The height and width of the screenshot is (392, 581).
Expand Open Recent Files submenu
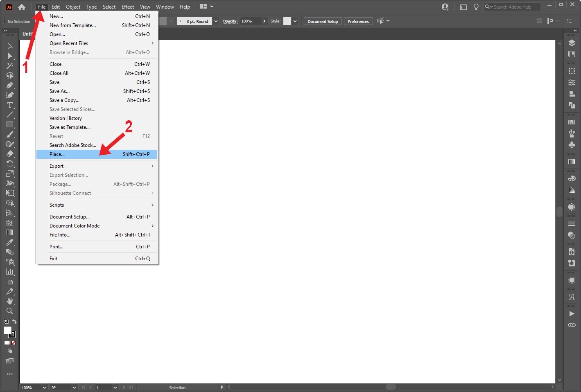coord(97,43)
